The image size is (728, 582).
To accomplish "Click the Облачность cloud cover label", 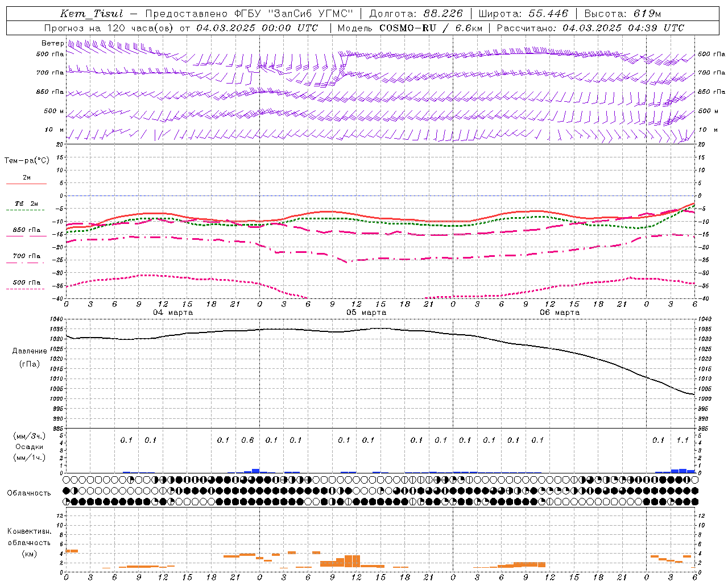I will pyautogui.click(x=29, y=493).
